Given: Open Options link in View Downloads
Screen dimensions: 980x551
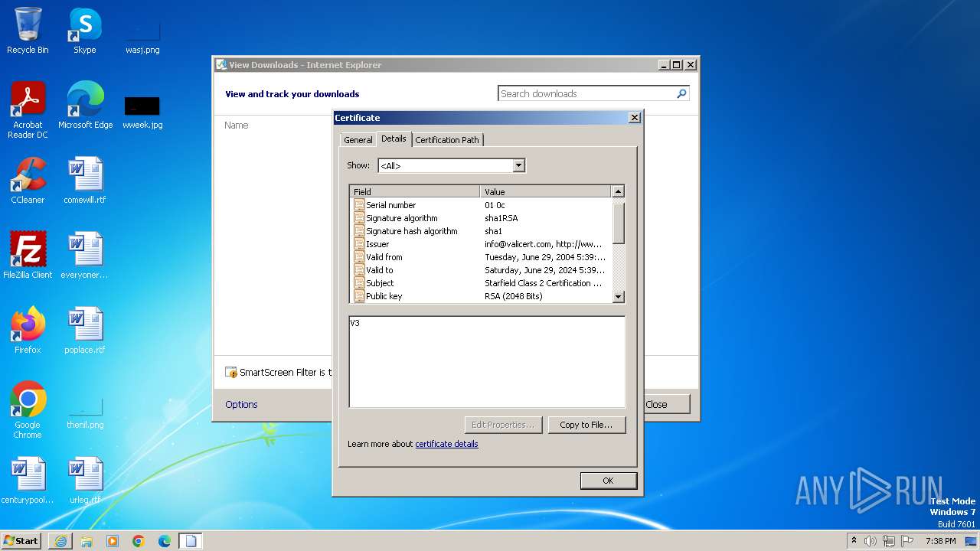Looking at the screenshot, I should coord(241,404).
